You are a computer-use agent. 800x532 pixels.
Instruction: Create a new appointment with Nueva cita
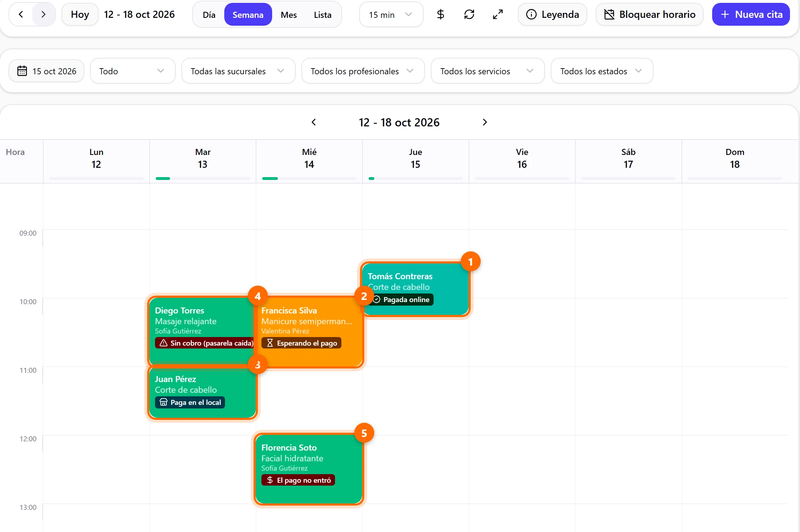pyautogui.click(x=751, y=14)
